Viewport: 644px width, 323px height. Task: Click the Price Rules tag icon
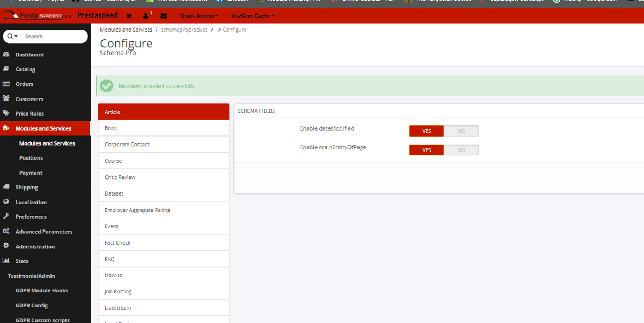pos(6,113)
